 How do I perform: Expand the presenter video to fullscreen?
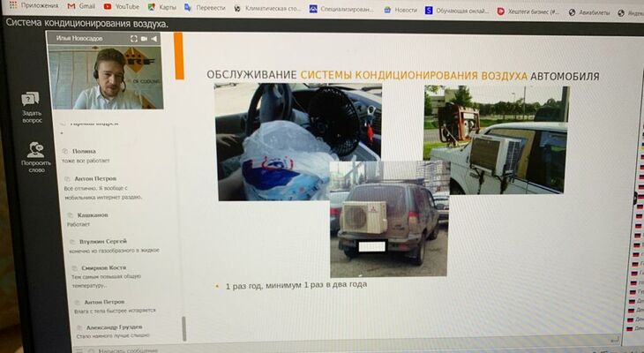click(x=134, y=39)
